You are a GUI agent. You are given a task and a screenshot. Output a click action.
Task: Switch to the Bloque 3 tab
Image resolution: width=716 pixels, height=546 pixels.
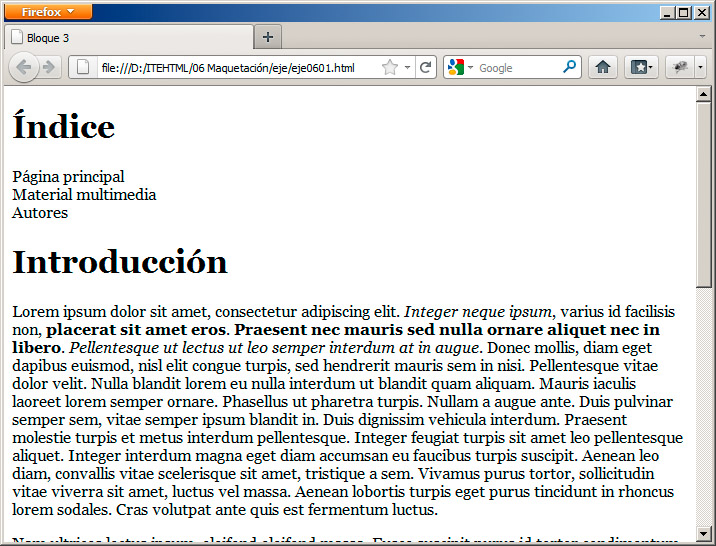tap(129, 37)
